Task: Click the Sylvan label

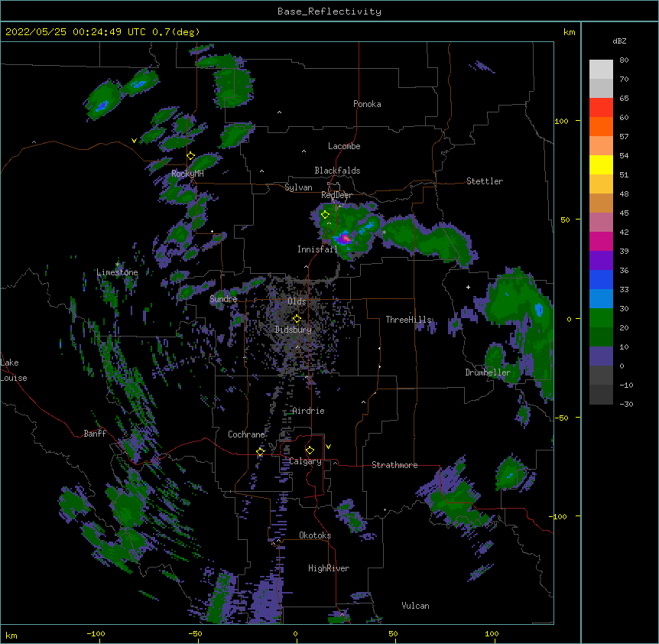Action: point(298,187)
